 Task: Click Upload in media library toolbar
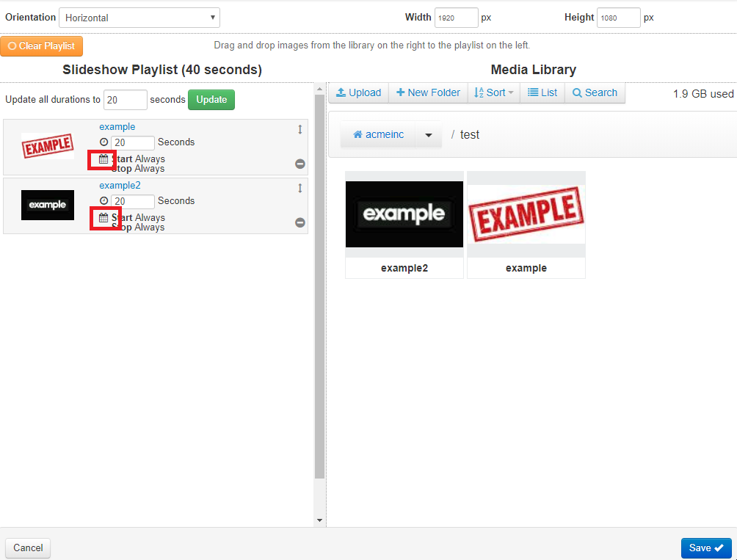point(359,92)
